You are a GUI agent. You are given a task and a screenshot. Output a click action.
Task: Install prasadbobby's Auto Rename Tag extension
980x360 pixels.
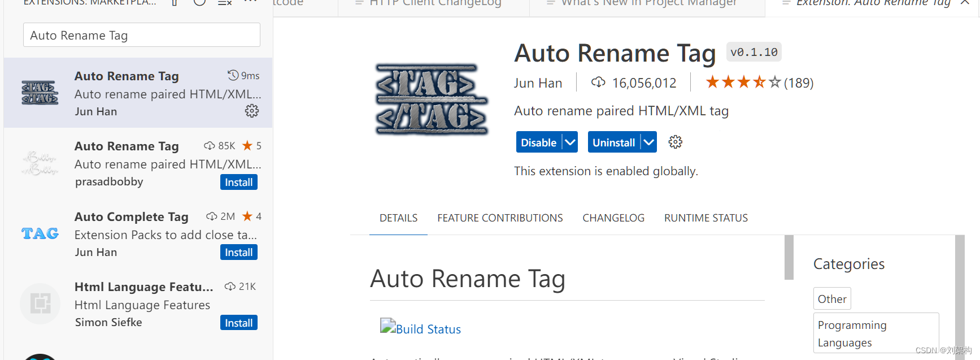[239, 182]
